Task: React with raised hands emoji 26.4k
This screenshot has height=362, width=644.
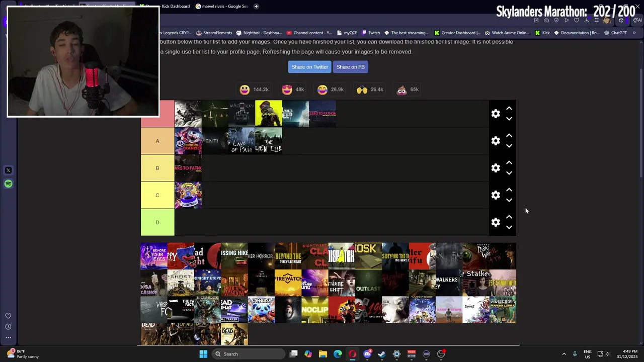Action: (370, 89)
